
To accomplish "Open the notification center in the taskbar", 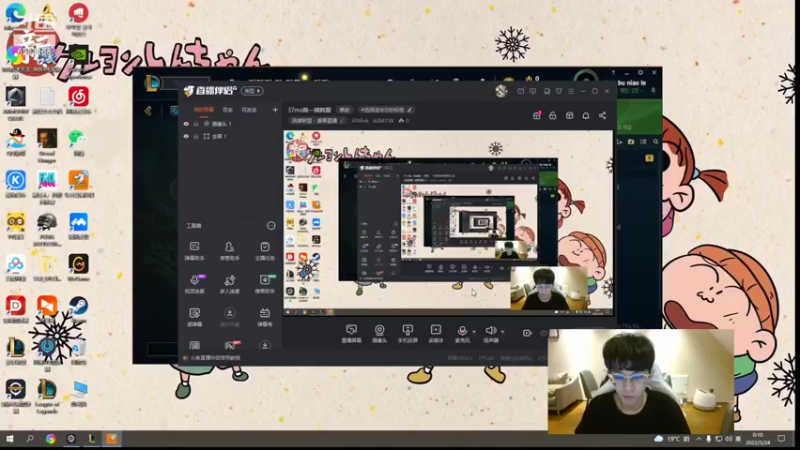I will (782, 439).
